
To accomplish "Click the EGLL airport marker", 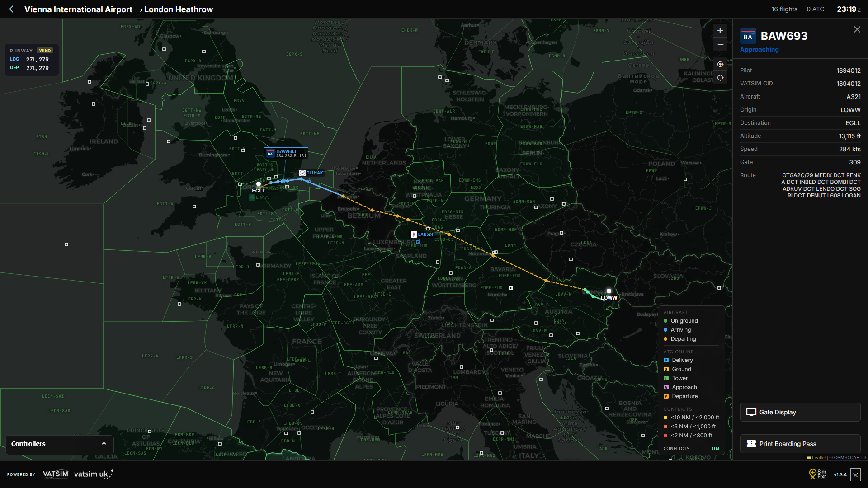I will pos(259,184).
